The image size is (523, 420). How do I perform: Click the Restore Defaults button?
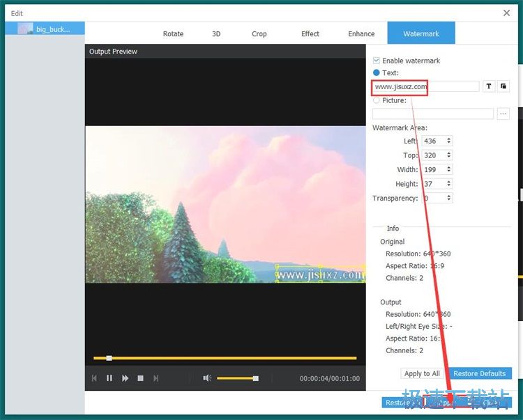click(479, 373)
